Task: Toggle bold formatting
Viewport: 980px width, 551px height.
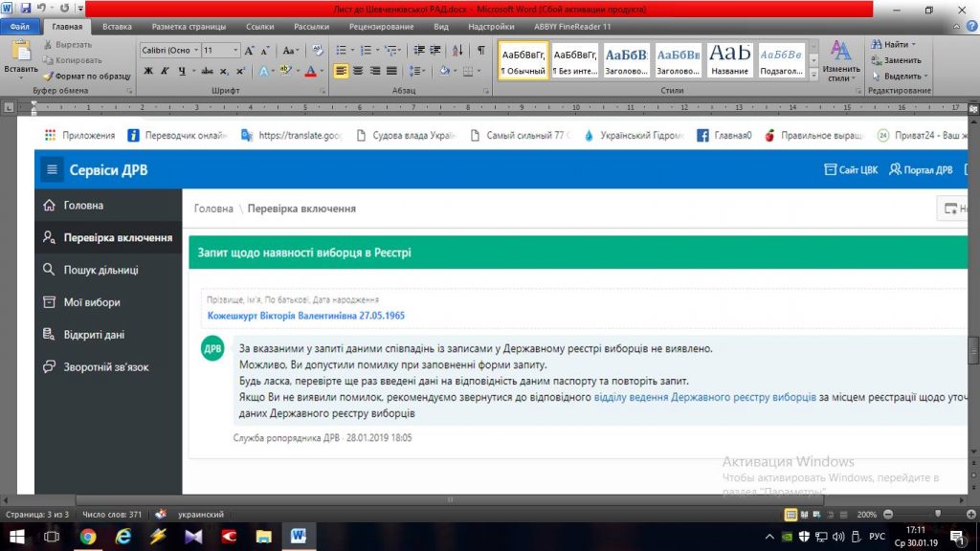Action: click(x=148, y=71)
